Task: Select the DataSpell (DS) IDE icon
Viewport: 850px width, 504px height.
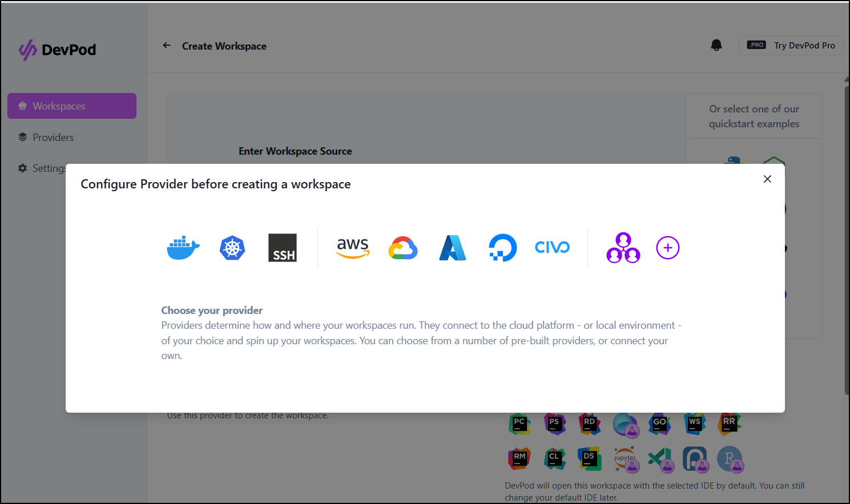Action: coord(590,458)
